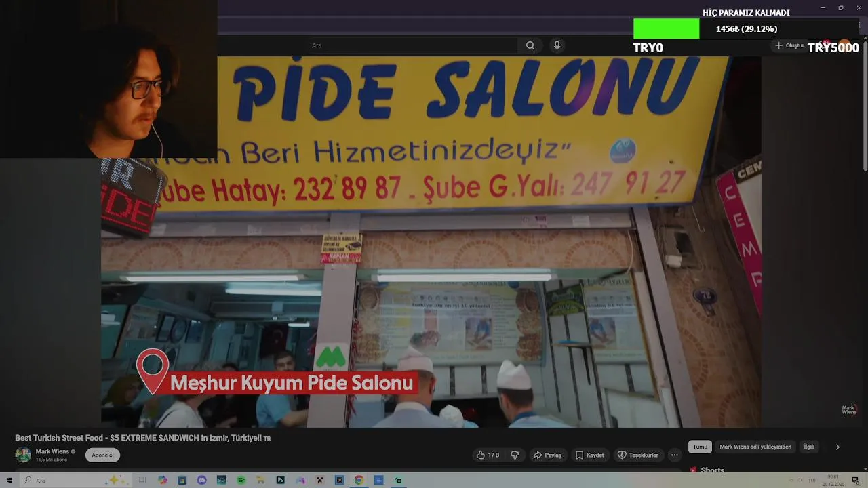Click the '11,5 Mn abone' subscriber count
Viewport: 868px width, 488px height.
click(x=52, y=460)
